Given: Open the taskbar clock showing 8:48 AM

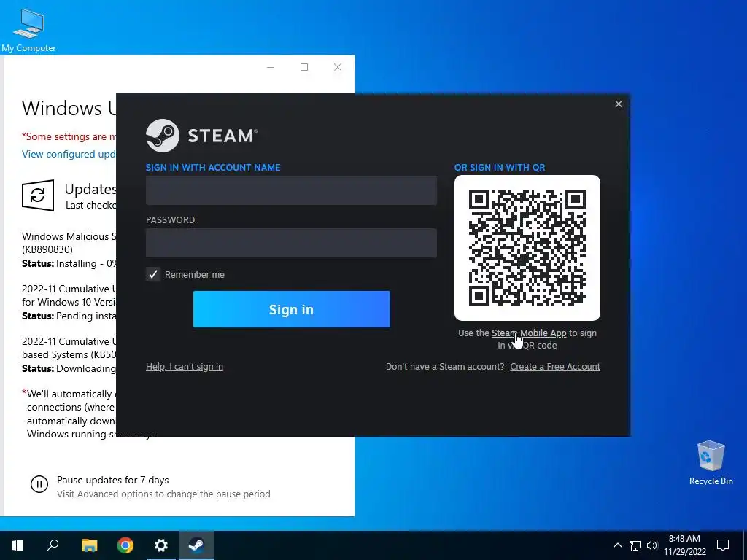Looking at the screenshot, I should pyautogui.click(x=684, y=545).
